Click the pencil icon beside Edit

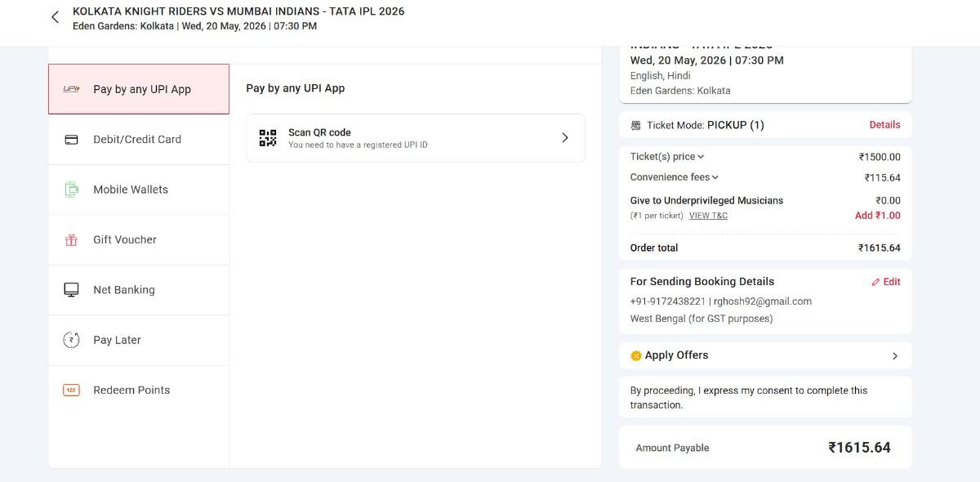(875, 282)
